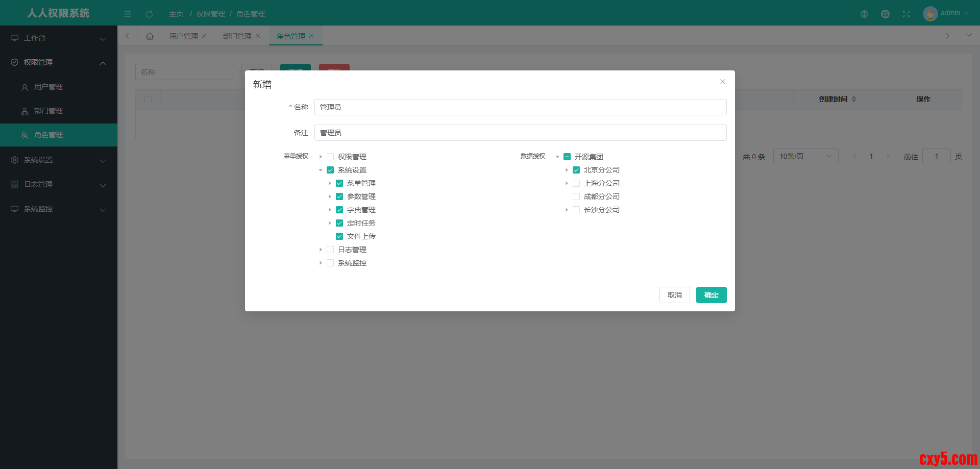This screenshot has height=469, width=980.
Task: Collapse the 开源集团 tree node
Action: pos(557,157)
